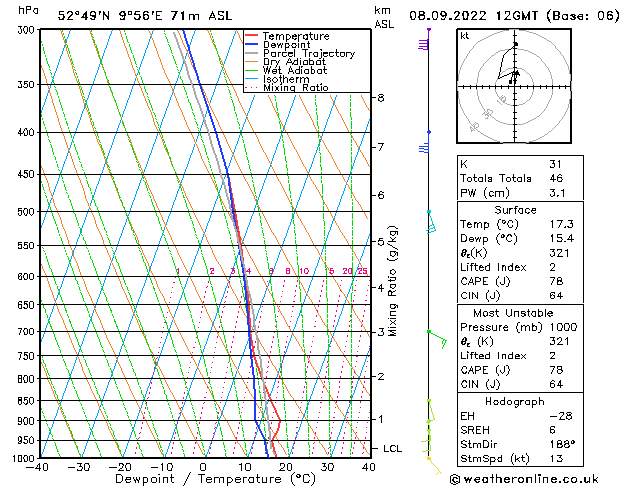Click the green wind barb near 700 hPa
The image size is (629, 486).
coord(438,339)
